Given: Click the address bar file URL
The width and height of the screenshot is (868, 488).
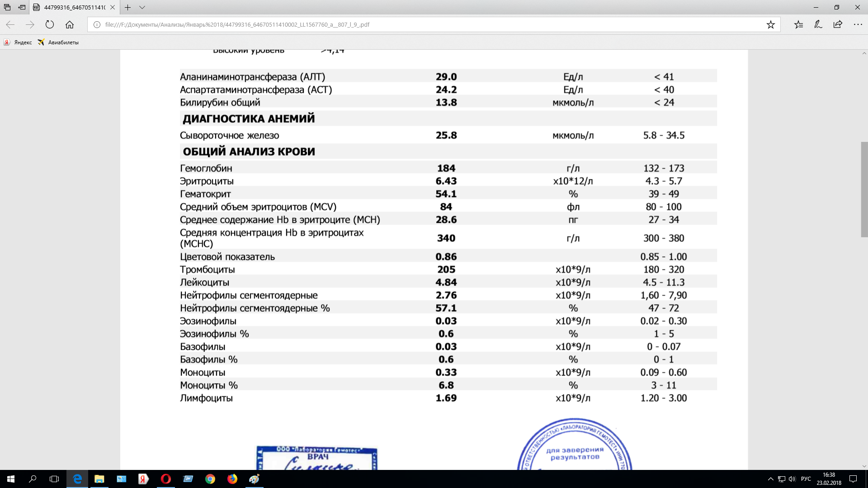Looking at the screenshot, I should pos(237,25).
